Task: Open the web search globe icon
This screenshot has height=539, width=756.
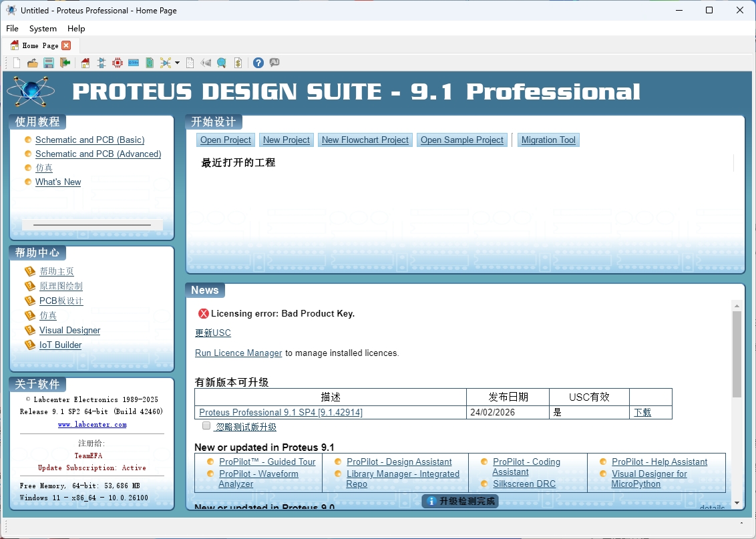Action: [221, 62]
